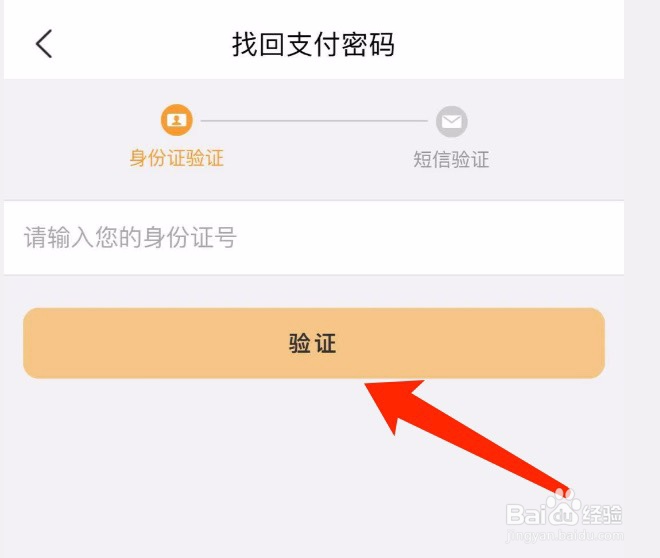Click the 验 character on the orange button
The image size is (660, 558).
(300, 343)
